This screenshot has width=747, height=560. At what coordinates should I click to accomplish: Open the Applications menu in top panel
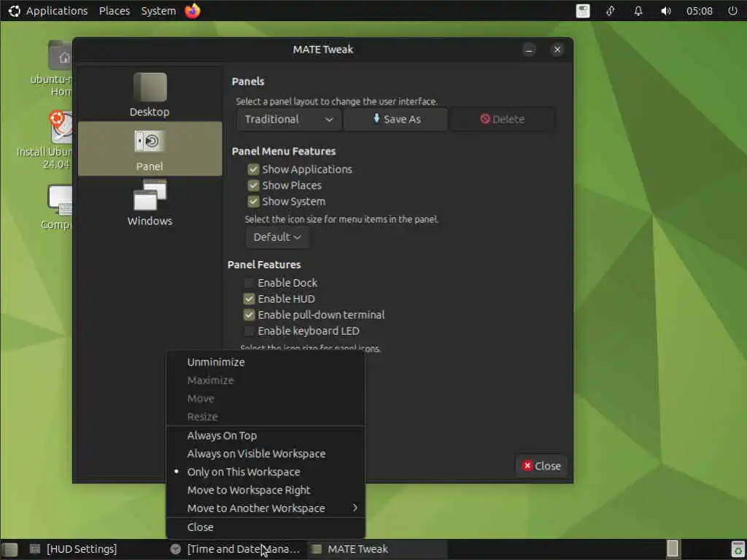point(57,11)
